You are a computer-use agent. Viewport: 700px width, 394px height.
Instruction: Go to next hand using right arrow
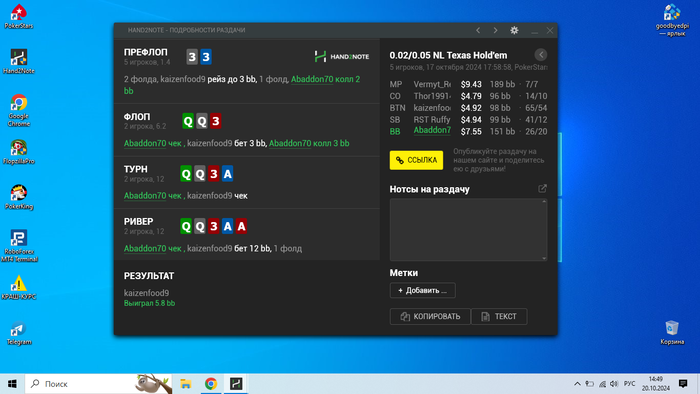point(496,30)
